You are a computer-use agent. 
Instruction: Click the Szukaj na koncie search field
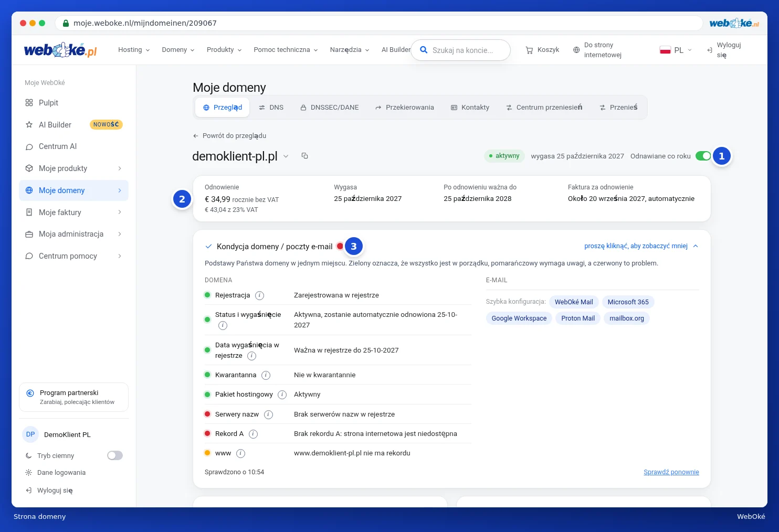click(462, 50)
